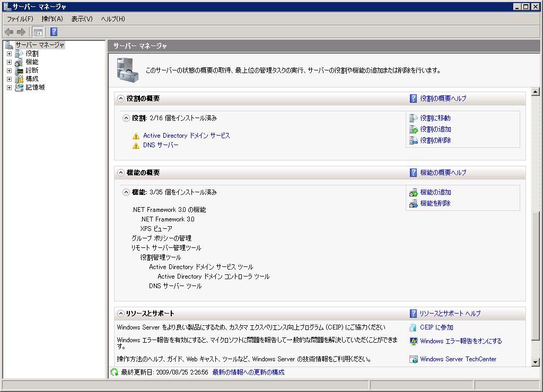Image resolution: width=543 pixels, height=392 pixels.
Task: Click the refresh icon beside 最終更新日
Action: click(x=115, y=372)
